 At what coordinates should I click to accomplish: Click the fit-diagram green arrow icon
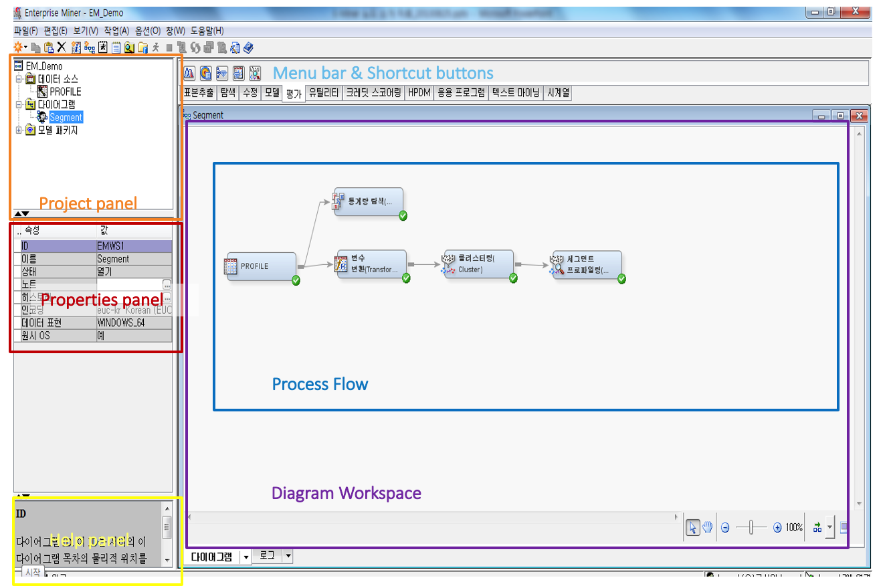(x=817, y=527)
